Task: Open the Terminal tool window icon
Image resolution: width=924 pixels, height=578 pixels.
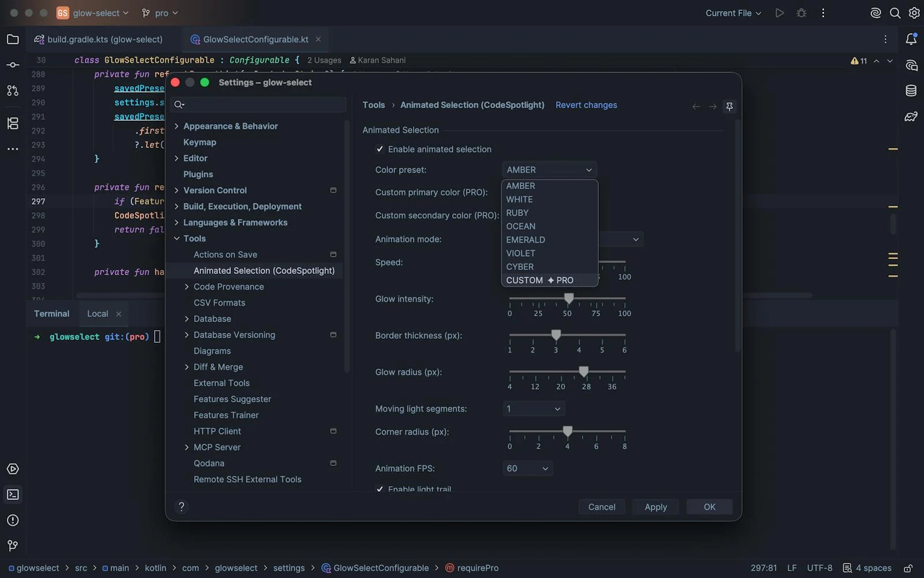Action: pyautogui.click(x=13, y=495)
